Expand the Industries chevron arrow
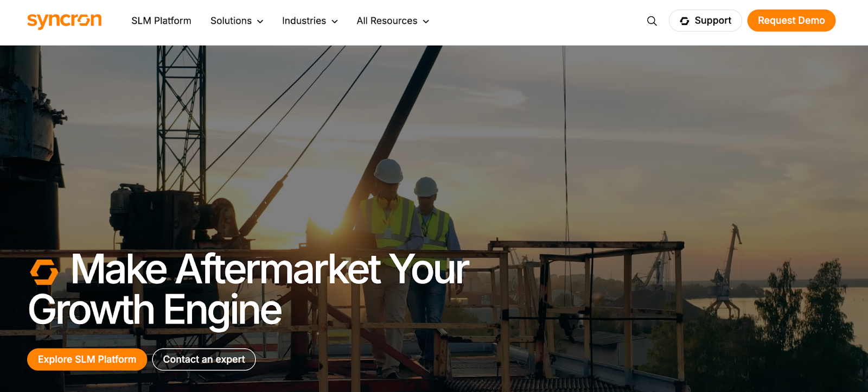 tap(335, 21)
